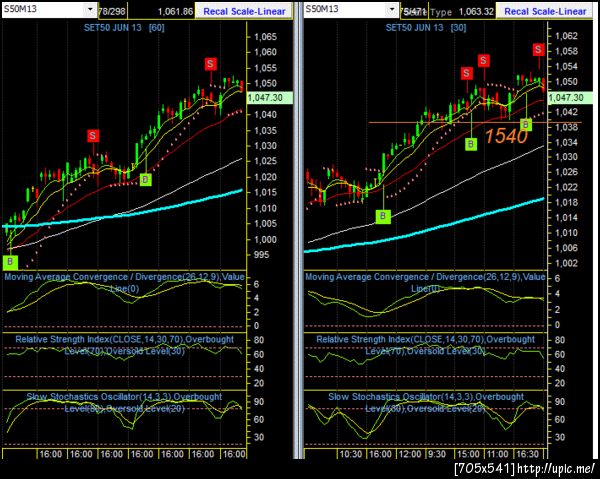Click the 12:00 time label on [30] chart
The image size is (600, 479).
pyautogui.click(x=409, y=454)
